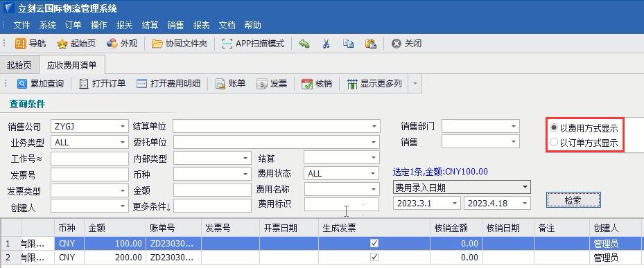
Task: Open the 结算 menu
Action: tap(150, 26)
